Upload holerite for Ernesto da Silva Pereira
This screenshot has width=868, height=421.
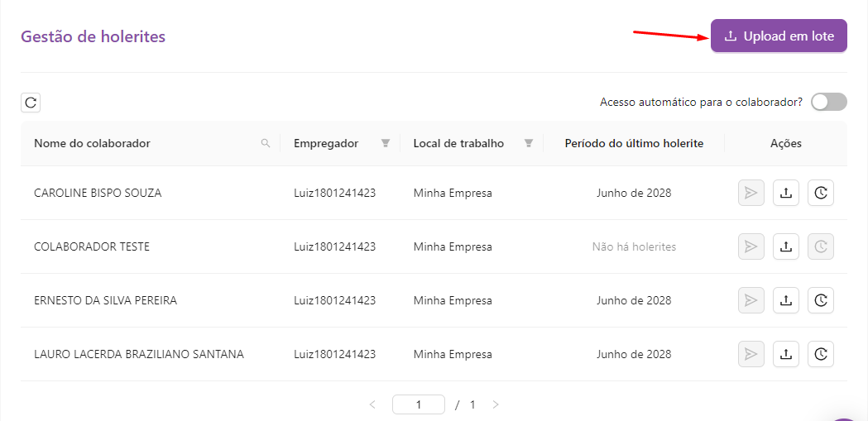tap(786, 300)
